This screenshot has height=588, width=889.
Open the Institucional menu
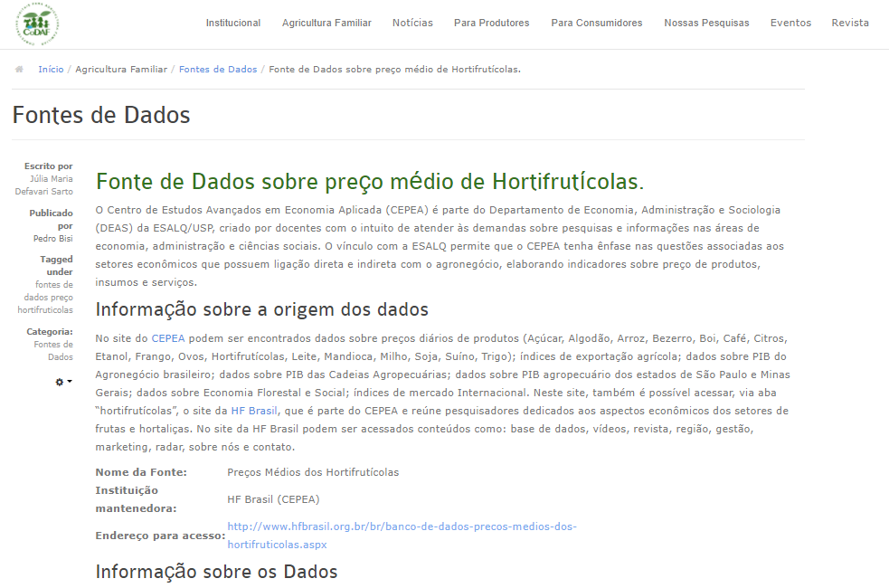233,24
